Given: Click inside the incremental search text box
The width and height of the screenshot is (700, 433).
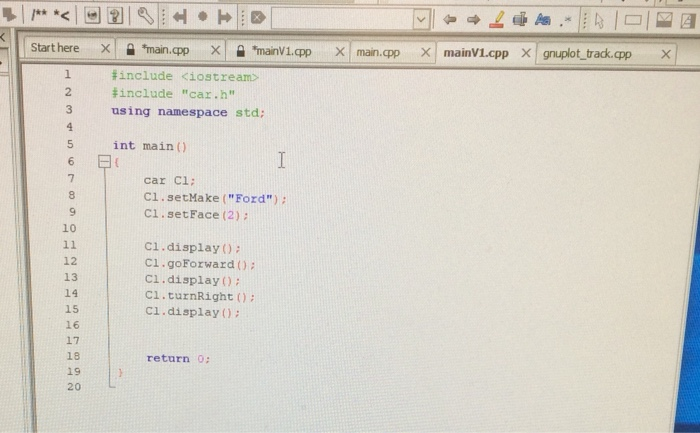Looking at the screenshot, I should 342,19.
